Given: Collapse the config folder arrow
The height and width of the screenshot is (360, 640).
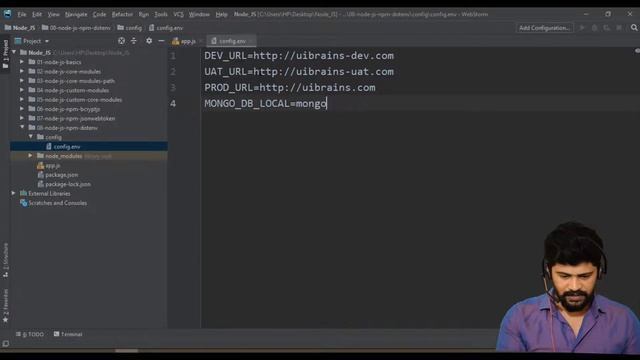Looking at the screenshot, I should (31, 137).
